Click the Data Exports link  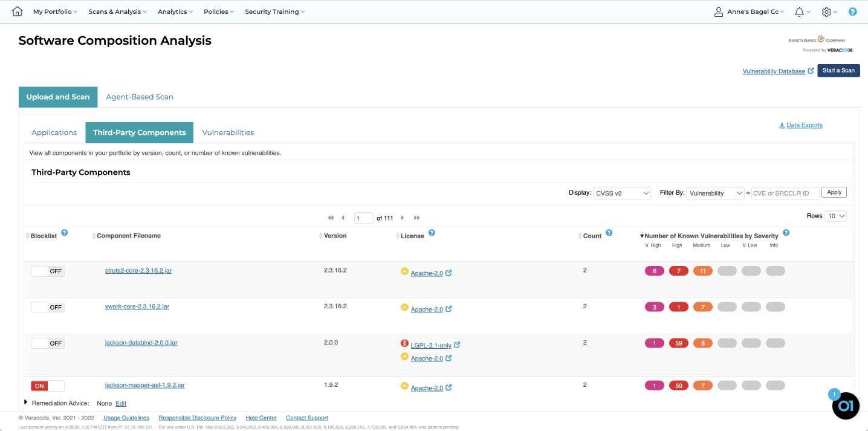[x=801, y=125]
